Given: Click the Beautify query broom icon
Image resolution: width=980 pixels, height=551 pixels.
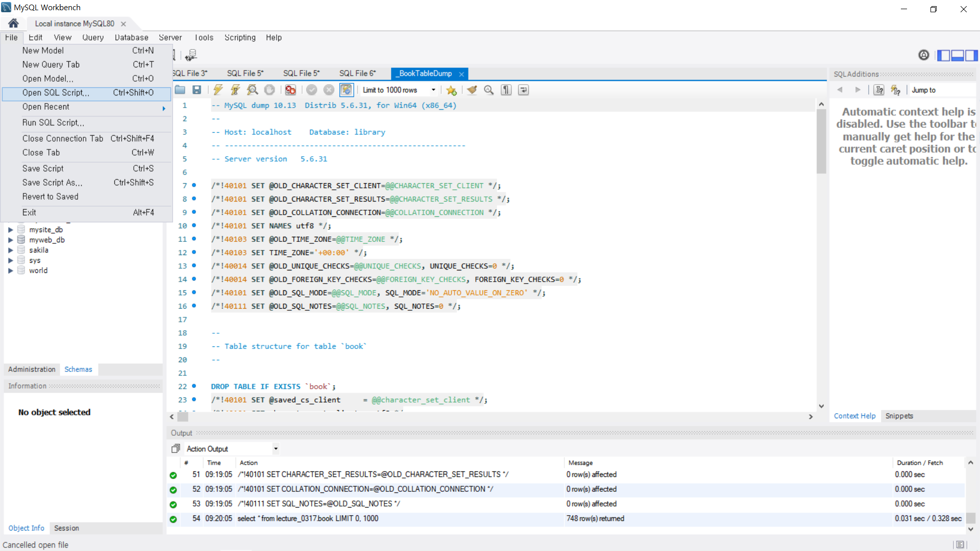Looking at the screenshot, I should (x=472, y=90).
